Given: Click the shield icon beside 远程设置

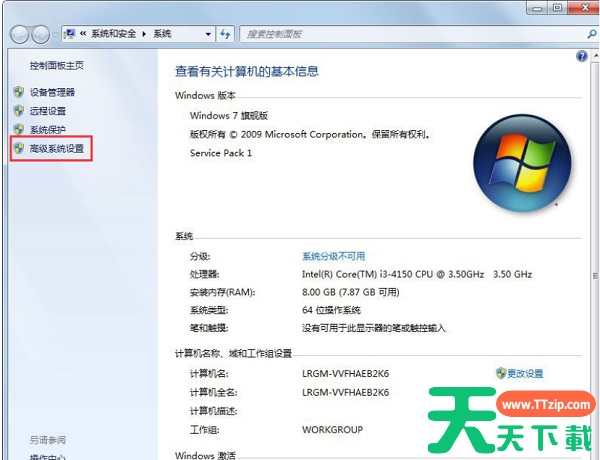Looking at the screenshot, I should [x=18, y=111].
